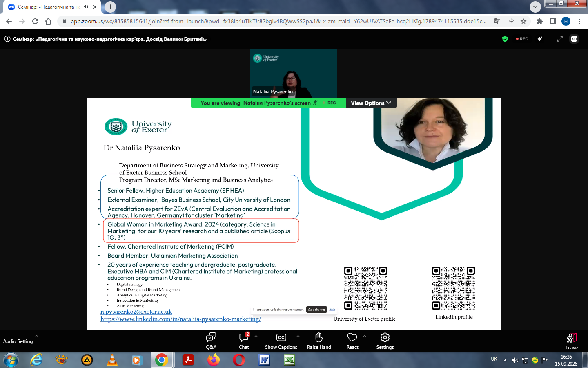The width and height of the screenshot is (588, 368).
Task: Go back to previous page
Action: (9, 21)
